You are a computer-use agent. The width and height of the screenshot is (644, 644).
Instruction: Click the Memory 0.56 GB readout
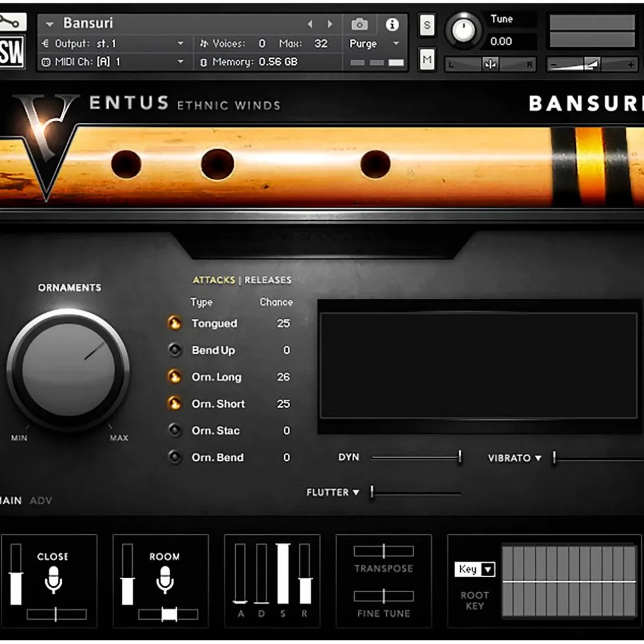coord(255,62)
